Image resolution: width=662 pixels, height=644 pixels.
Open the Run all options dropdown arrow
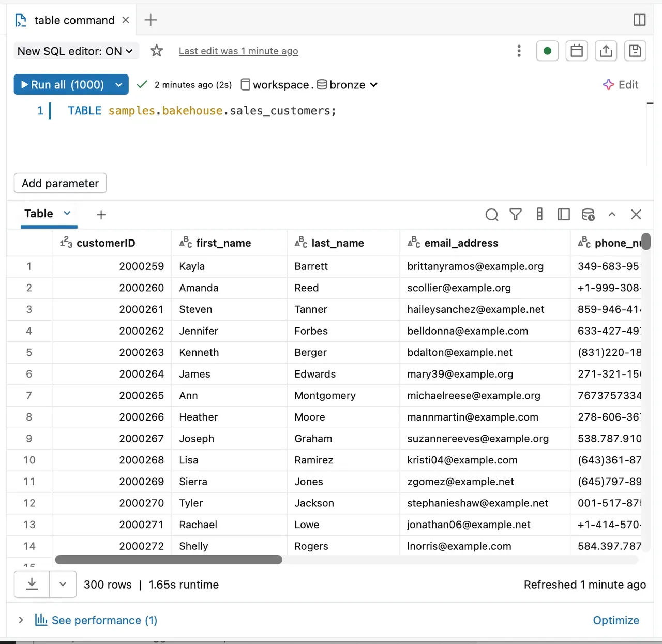tap(119, 85)
